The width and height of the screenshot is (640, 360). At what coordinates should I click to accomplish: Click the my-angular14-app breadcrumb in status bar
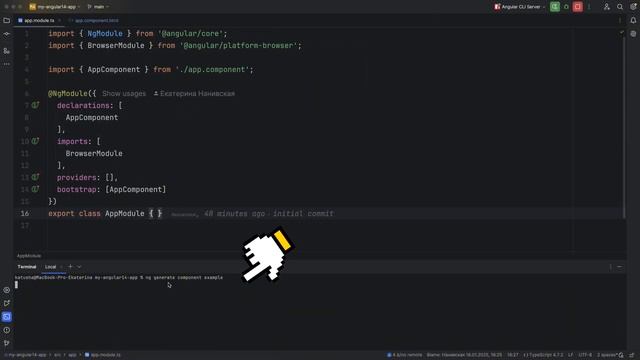(x=27, y=355)
